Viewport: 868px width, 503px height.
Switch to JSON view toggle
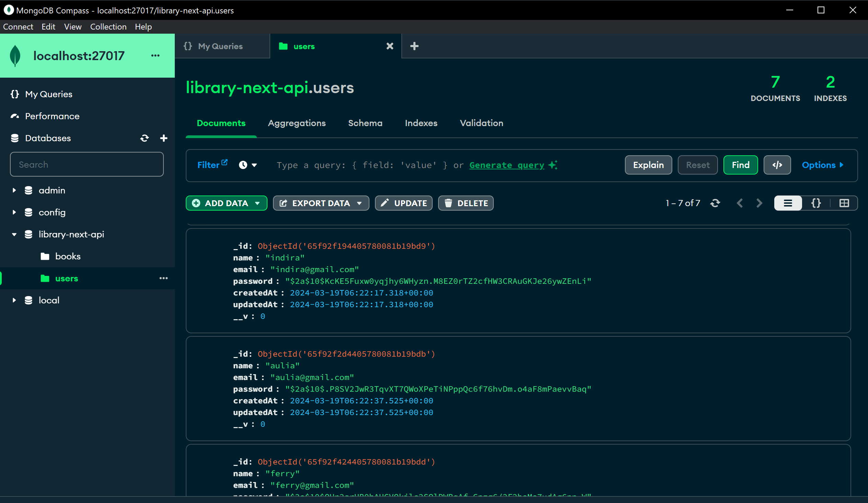[x=816, y=203]
